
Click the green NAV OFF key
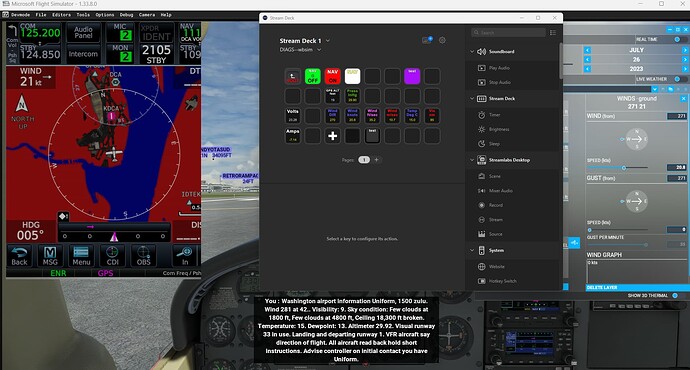click(x=312, y=76)
